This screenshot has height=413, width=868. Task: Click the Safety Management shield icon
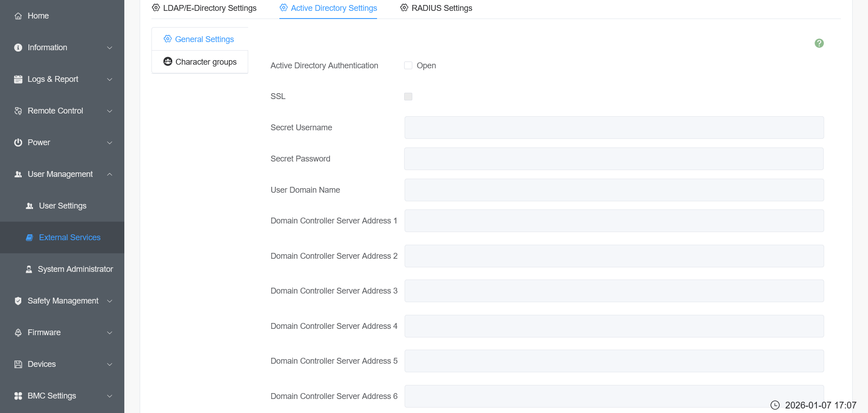(x=18, y=301)
